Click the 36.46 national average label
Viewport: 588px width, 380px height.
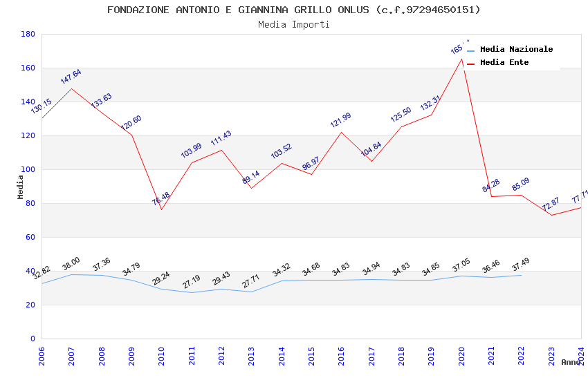(x=491, y=267)
